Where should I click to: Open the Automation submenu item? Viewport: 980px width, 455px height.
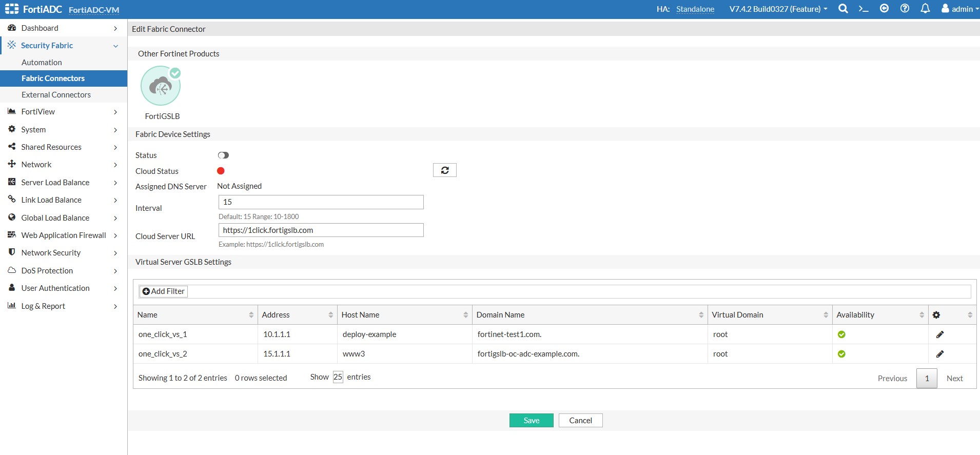[42, 63]
